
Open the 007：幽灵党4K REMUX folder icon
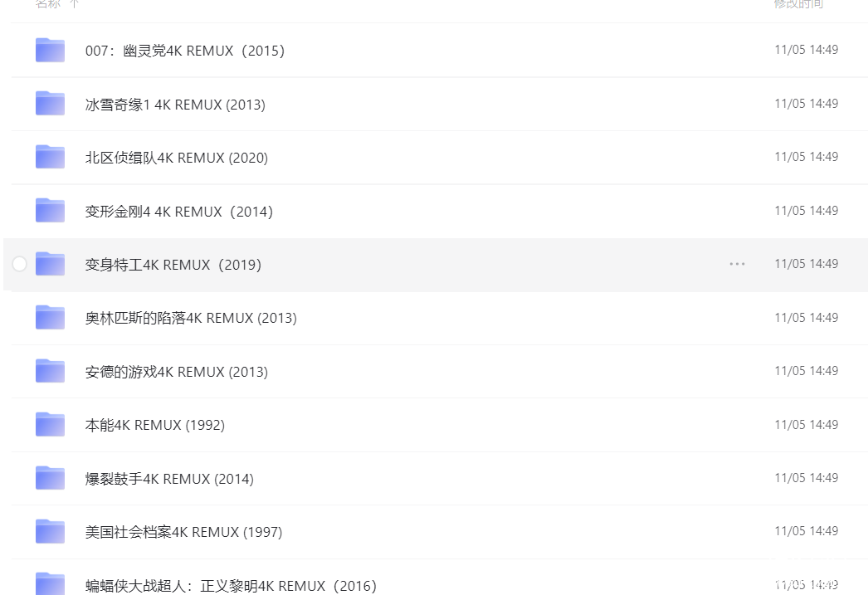pos(50,50)
